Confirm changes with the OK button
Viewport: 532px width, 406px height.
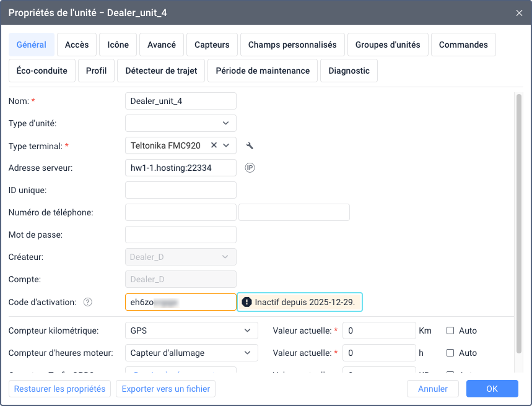click(x=492, y=389)
